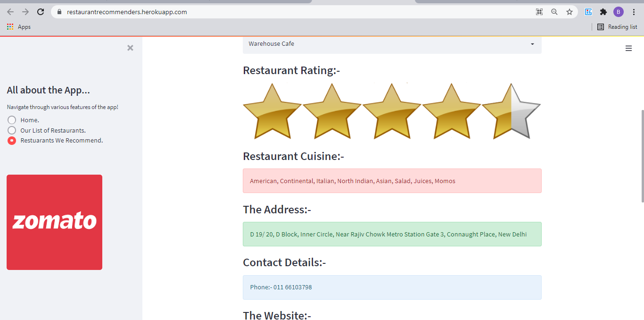This screenshot has height=320, width=644.
Task: Open QR code icon in address bar
Action: click(539, 12)
